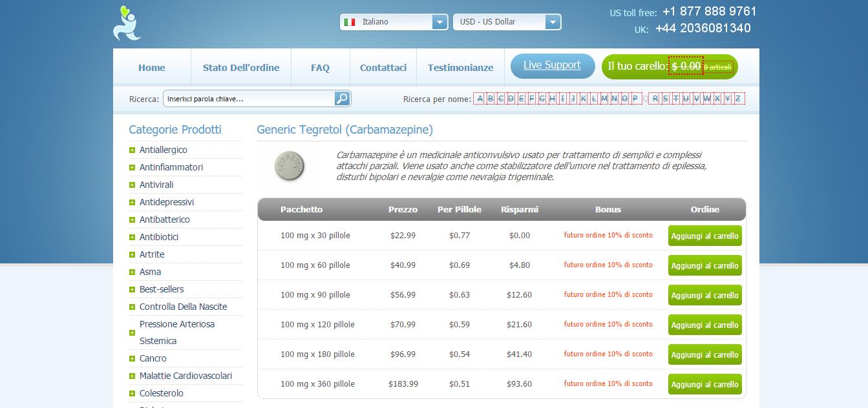Open Stato Dell'ordine page
Screen dimensions: 868x408
[241, 67]
